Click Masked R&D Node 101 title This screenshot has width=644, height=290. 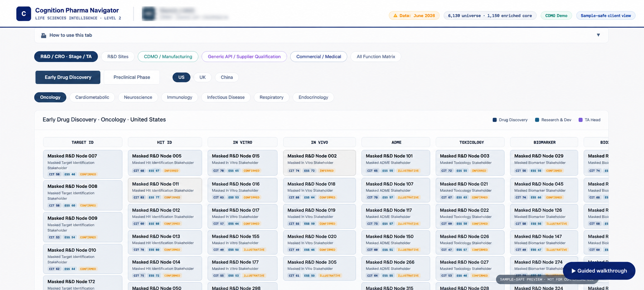pyautogui.click(x=389, y=156)
